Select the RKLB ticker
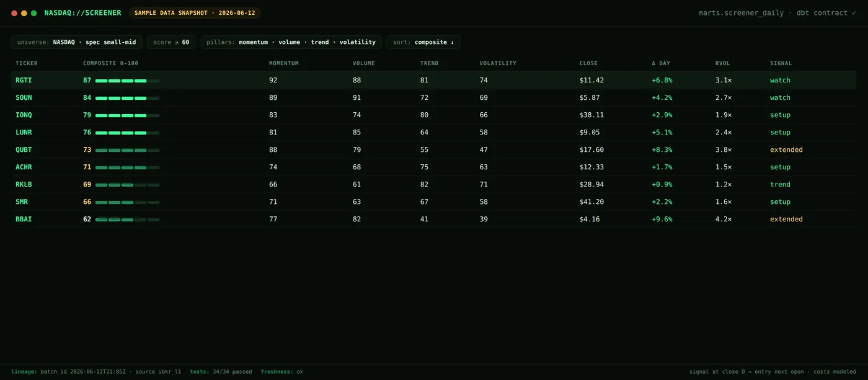Screen dimensions: 868x380 tap(24, 184)
